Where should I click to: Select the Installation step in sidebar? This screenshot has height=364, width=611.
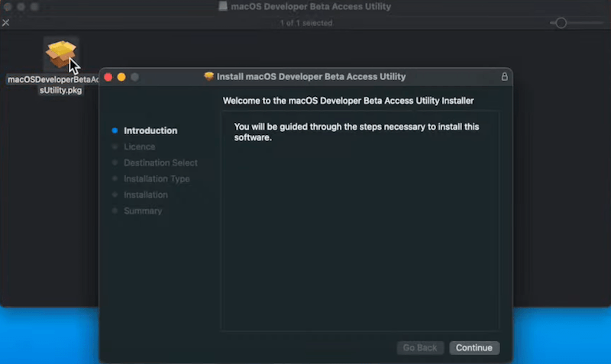coord(146,195)
